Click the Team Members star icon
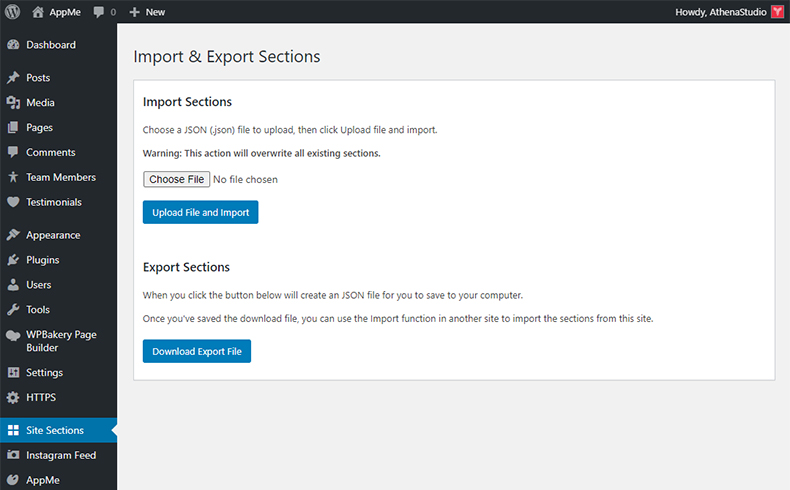This screenshot has width=790, height=490. (13, 177)
